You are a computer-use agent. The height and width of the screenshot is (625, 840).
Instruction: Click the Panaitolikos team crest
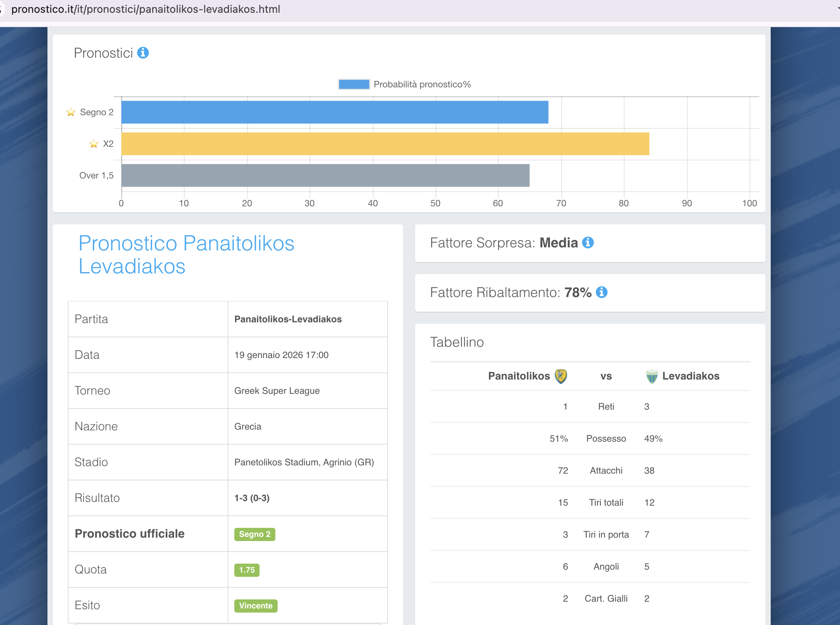click(x=561, y=376)
